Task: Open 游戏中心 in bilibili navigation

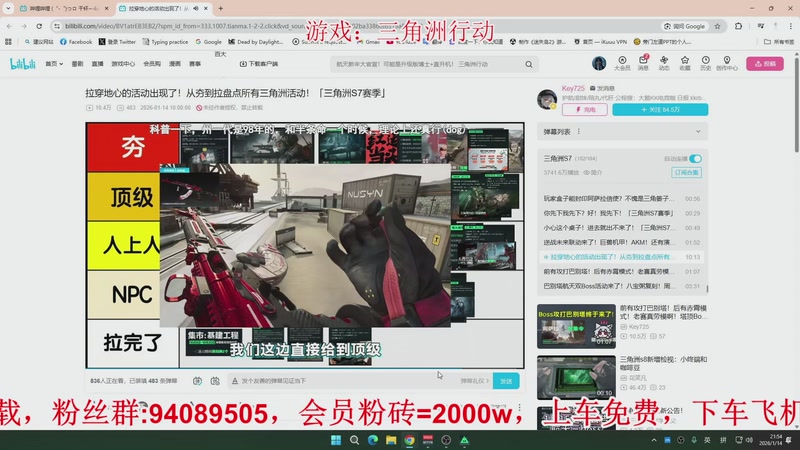Action: 123,64
